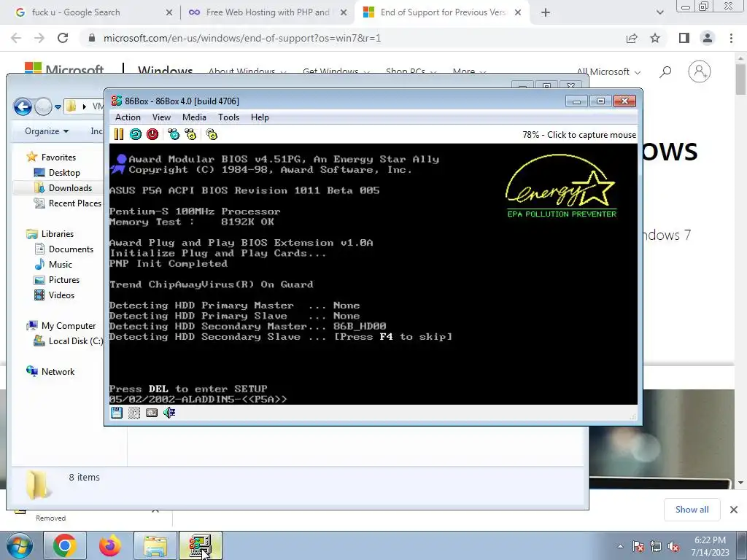747x560 pixels.
Task: Open the Windows Start menu
Action: tap(19, 545)
